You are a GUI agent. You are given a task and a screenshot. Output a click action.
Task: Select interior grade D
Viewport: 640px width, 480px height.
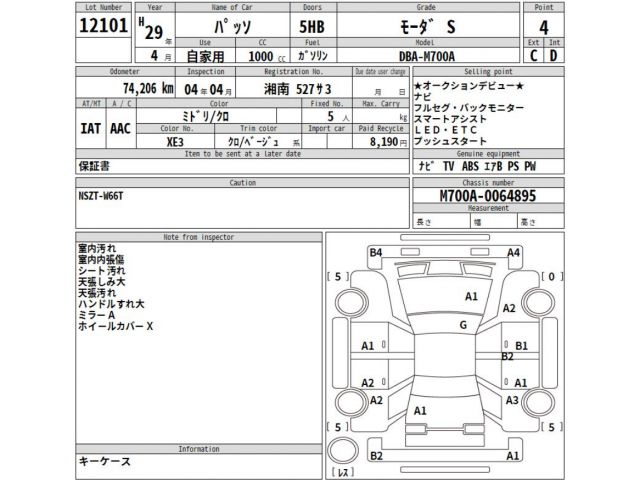tap(553, 56)
